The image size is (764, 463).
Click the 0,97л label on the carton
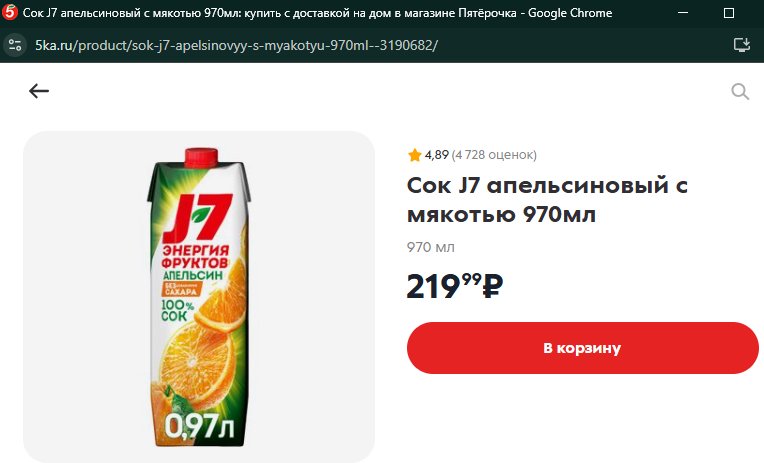tap(199, 427)
